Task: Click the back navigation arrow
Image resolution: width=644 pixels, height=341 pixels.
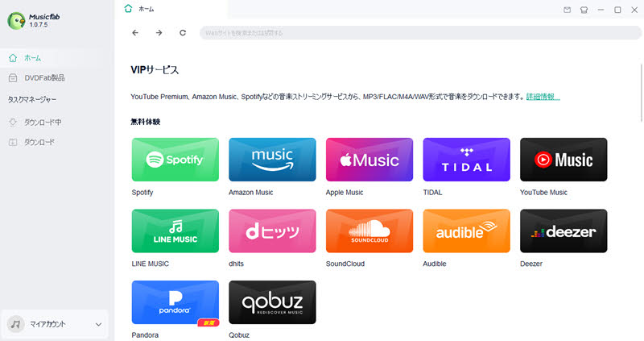Action: tap(135, 33)
